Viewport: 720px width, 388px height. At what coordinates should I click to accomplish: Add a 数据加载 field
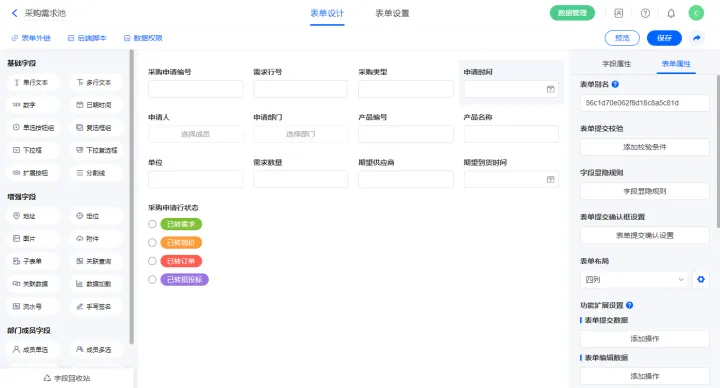tap(96, 284)
